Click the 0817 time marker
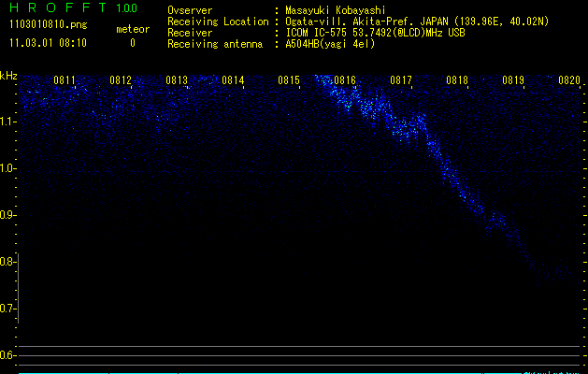The height and width of the screenshot is (374, 588). click(x=401, y=80)
